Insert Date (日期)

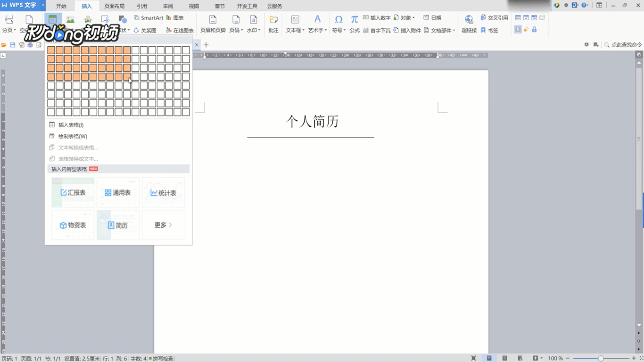click(432, 18)
